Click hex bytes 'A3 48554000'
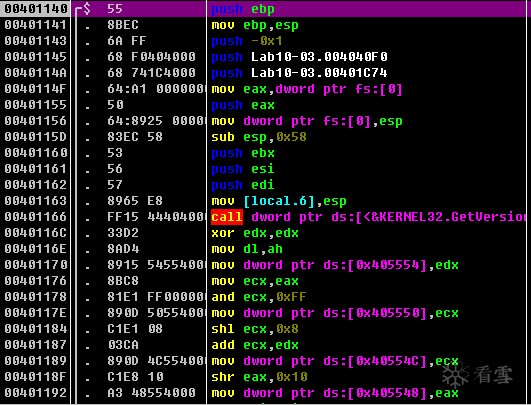 pos(151,393)
